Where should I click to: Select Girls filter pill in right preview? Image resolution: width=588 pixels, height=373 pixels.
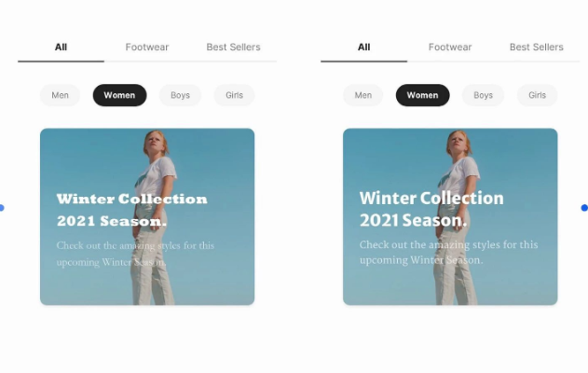(538, 95)
